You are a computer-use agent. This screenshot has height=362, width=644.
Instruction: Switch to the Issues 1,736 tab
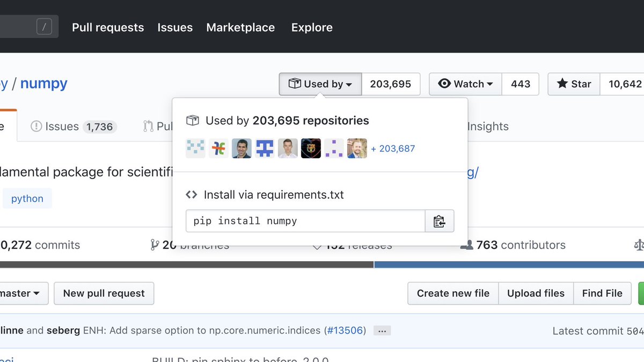click(x=74, y=127)
